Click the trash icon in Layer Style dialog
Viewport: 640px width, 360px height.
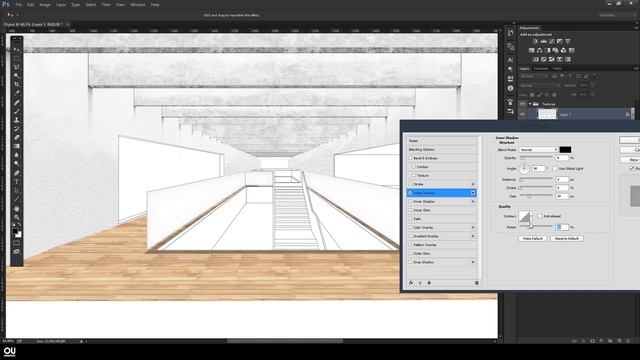pyautogui.click(x=476, y=283)
